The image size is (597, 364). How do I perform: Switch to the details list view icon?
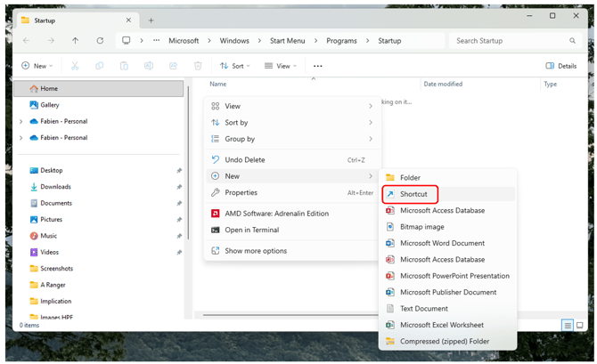point(568,325)
